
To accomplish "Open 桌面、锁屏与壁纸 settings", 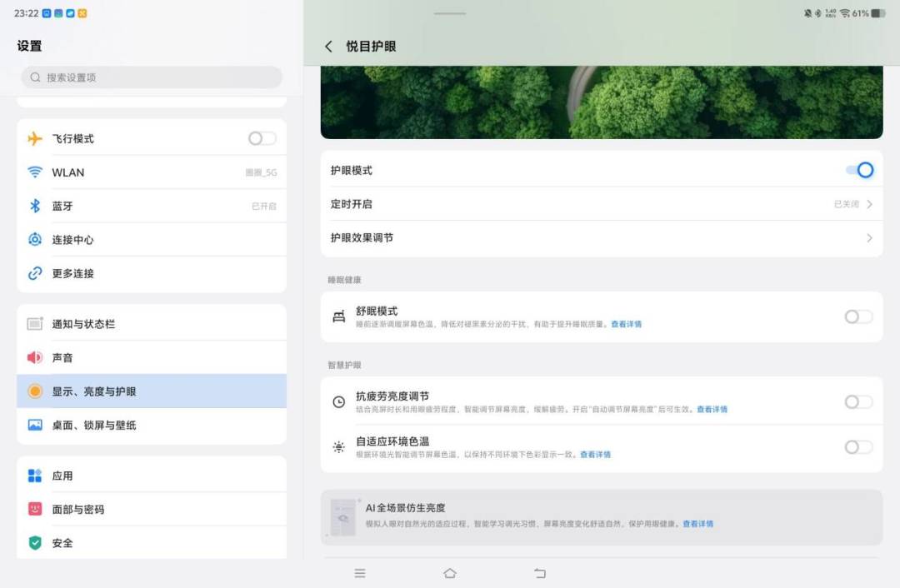I will (x=152, y=425).
